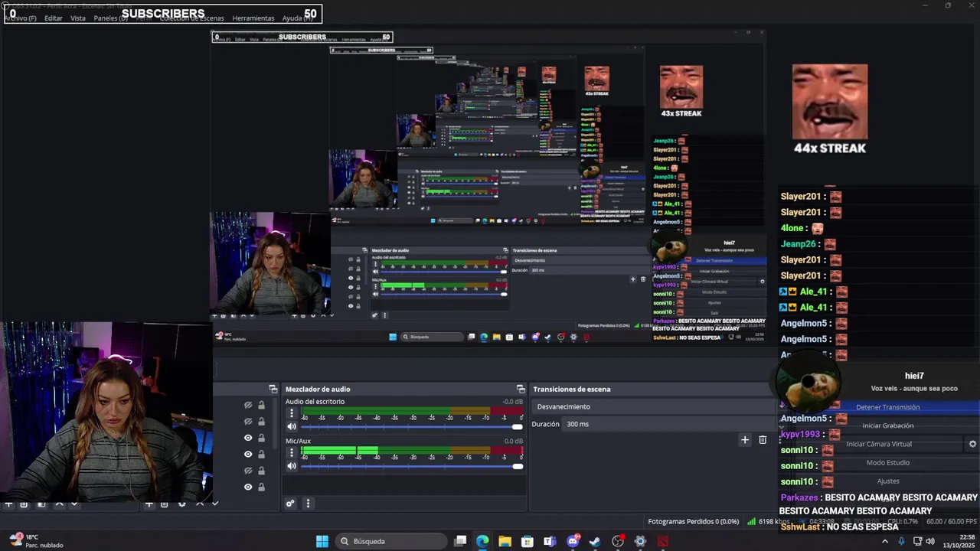980x551 pixels.
Task: Open the Paneles menu
Action: coord(111,18)
